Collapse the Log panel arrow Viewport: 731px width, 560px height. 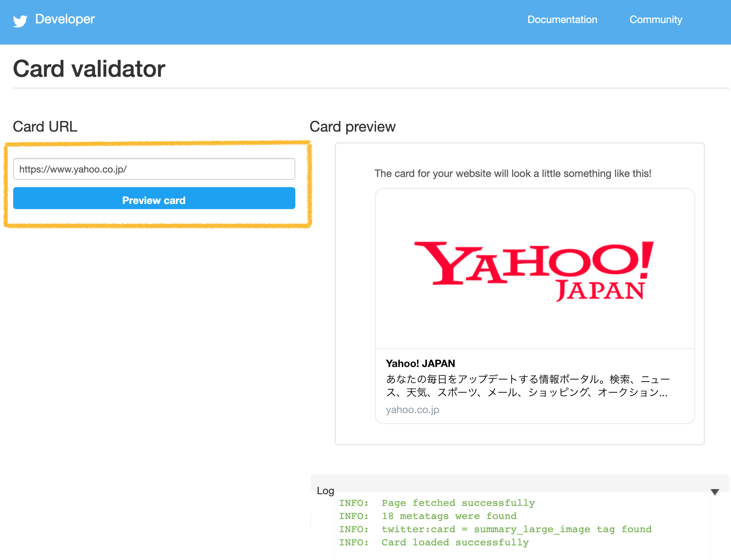(x=715, y=492)
